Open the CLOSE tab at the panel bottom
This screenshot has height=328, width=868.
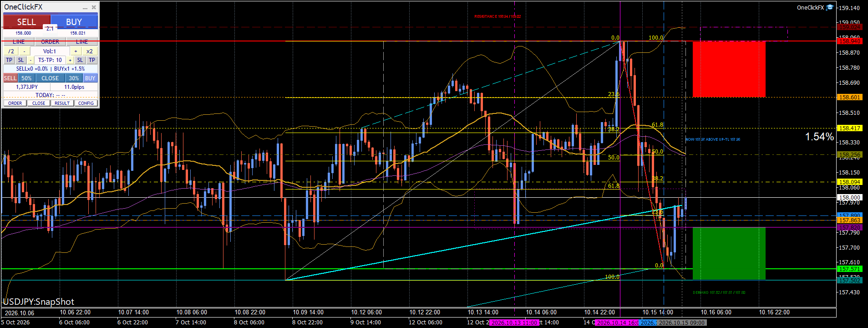39,103
